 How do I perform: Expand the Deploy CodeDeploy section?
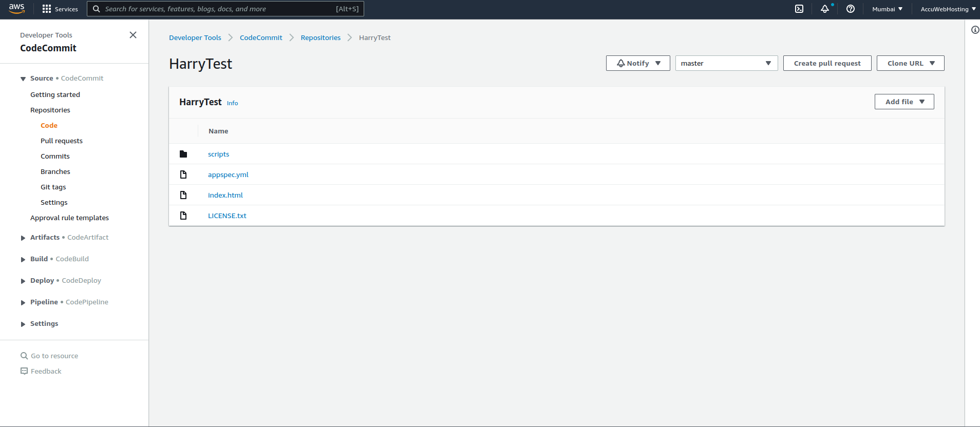pos(23,281)
